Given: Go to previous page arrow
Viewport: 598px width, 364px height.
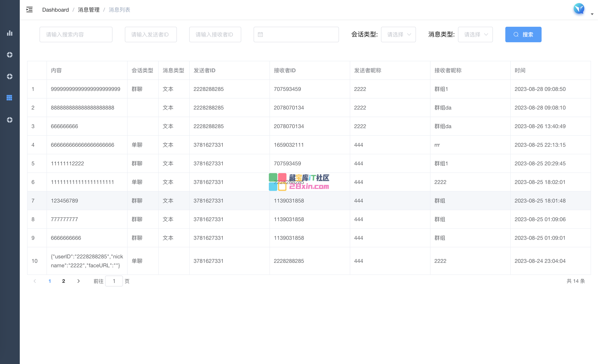Looking at the screenshot, I should pyautogui.click(x=35, y=281).
